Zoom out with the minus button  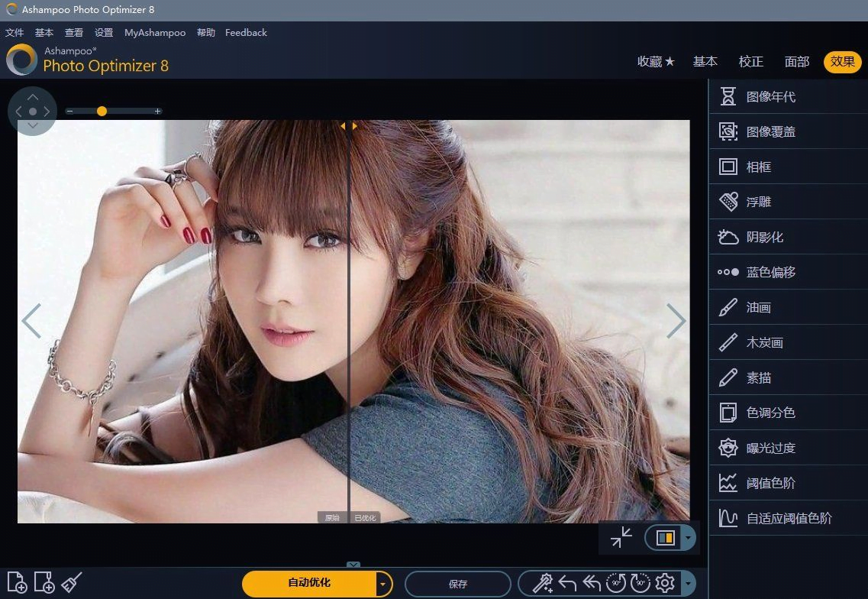coord(69,112)
